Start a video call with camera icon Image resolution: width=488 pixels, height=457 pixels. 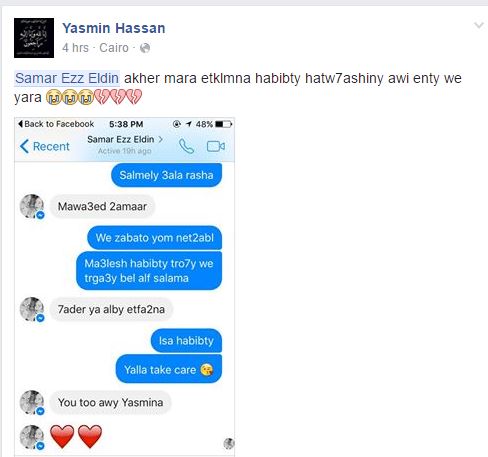coord(216,146)
